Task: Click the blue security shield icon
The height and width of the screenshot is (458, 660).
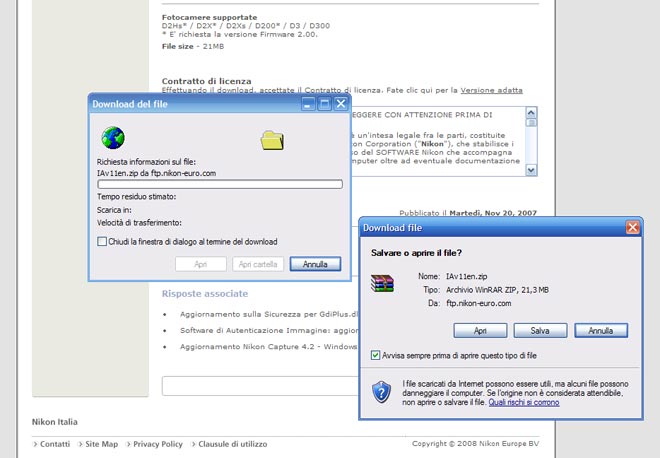Action: [x=381, y=392]
